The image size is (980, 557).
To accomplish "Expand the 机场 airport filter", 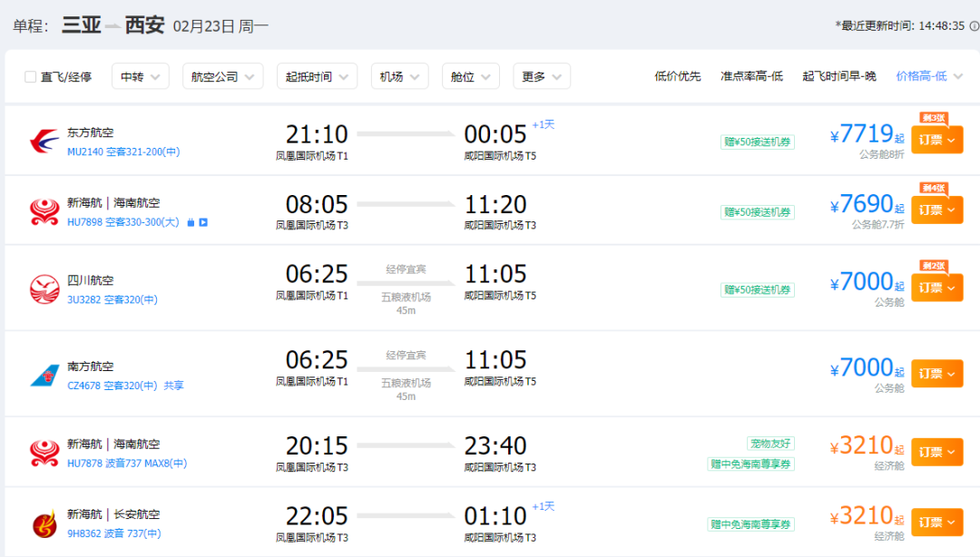I will click(399, 77).
